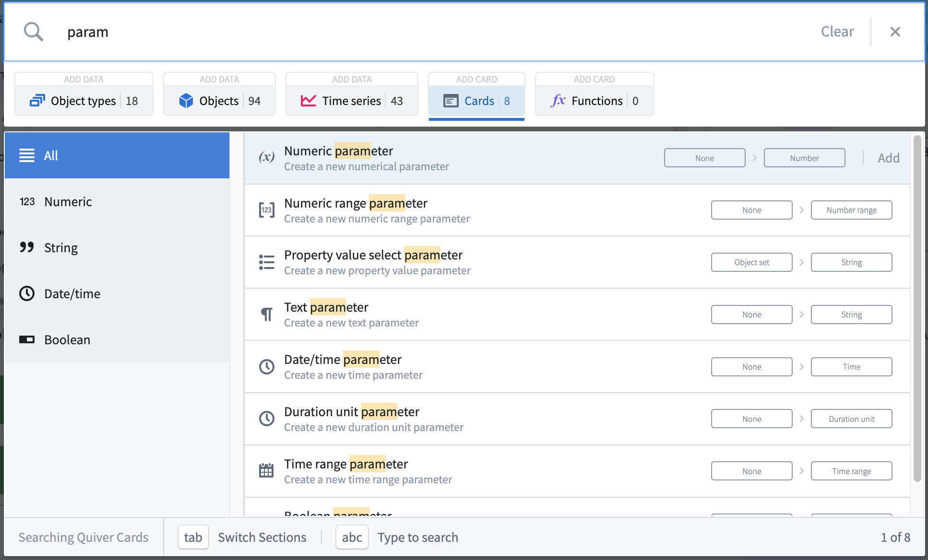This screenshot has height=560, width=928.
Task: Click the Object types stacked-boxes icon
Action: click(x=37, y=101)
